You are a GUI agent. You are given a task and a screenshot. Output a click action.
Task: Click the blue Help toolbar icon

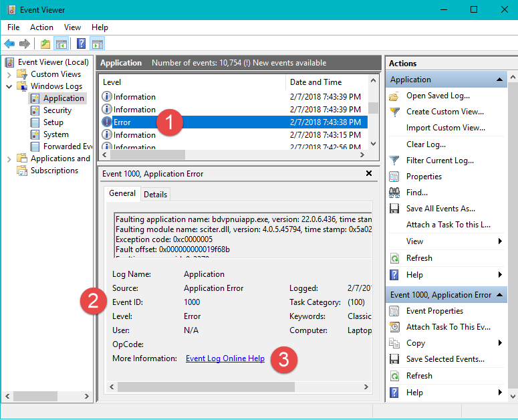81,44
